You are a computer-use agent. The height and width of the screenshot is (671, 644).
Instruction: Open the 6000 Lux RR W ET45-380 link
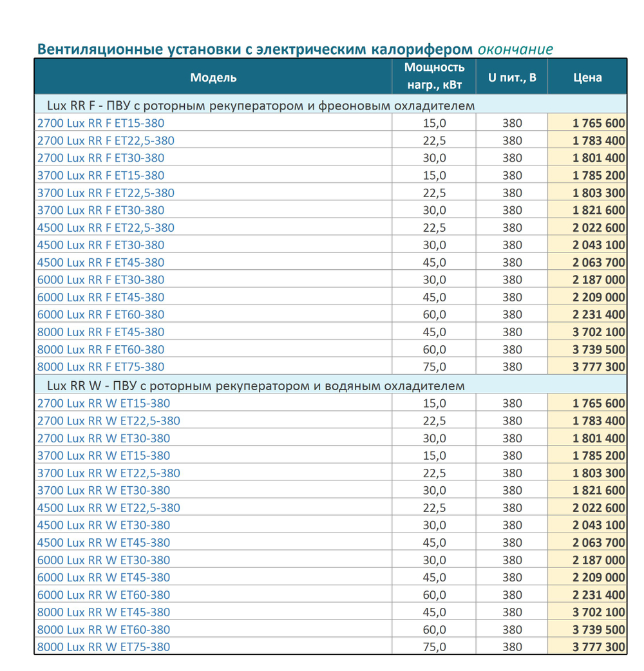pyautogui.click(x=104, y=578)
